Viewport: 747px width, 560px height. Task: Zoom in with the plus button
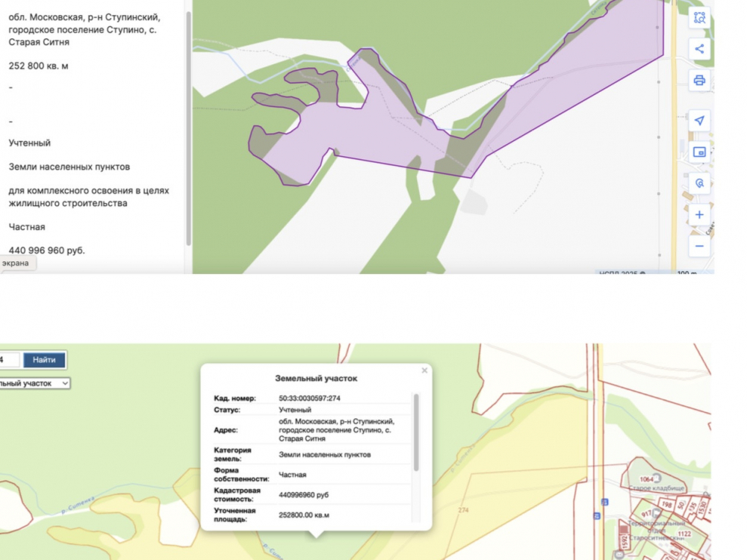pos(699,215)
